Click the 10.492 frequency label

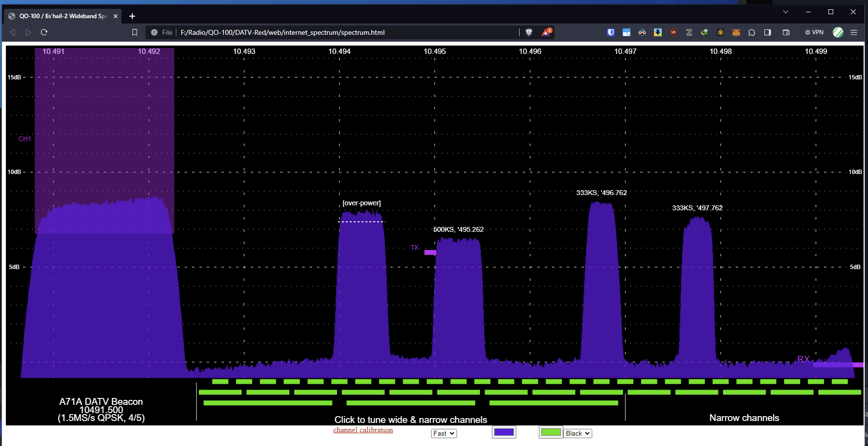coord(149,51)
